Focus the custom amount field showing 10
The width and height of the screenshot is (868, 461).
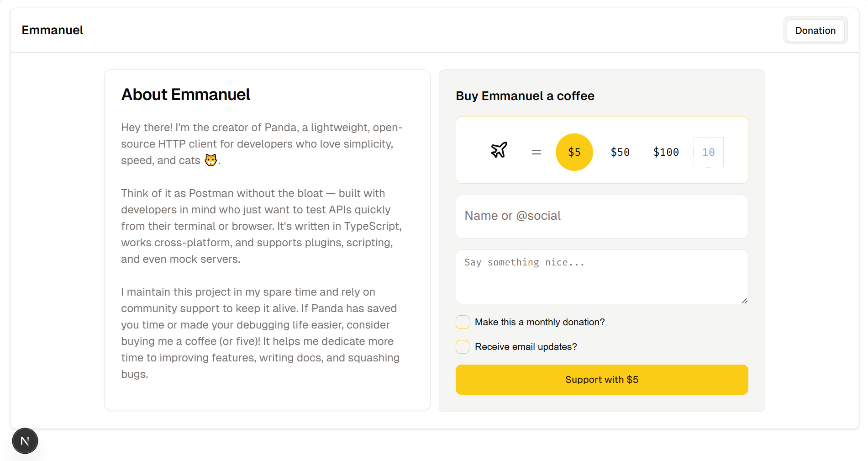coord(709,152)
